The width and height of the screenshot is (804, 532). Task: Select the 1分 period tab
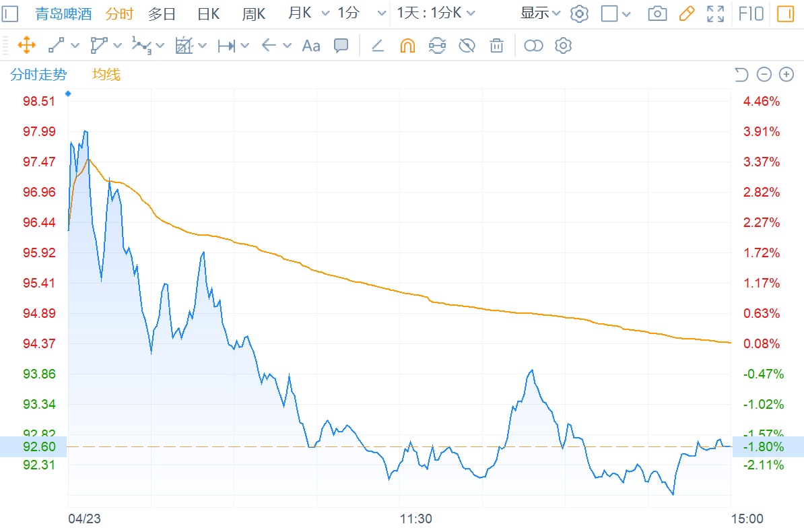[348, 13]
